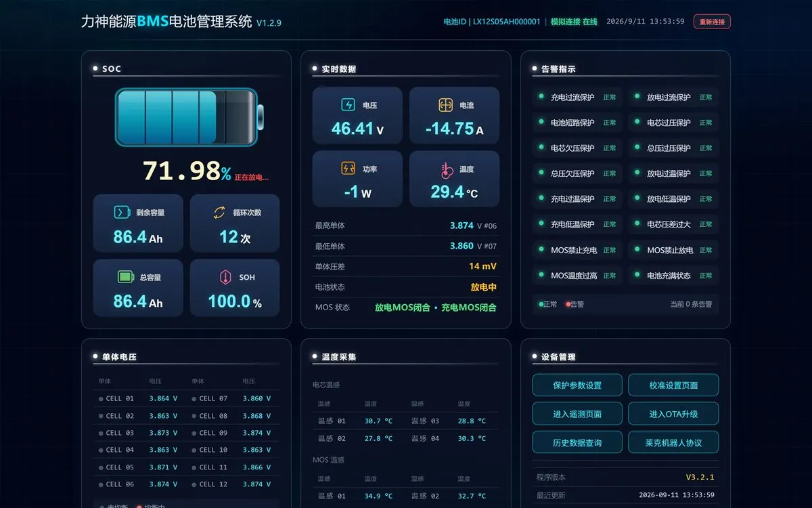Click the 71.98% SOC value
Image resolution: width=812 pixels, height=508 pixels.
click(187, 171)
